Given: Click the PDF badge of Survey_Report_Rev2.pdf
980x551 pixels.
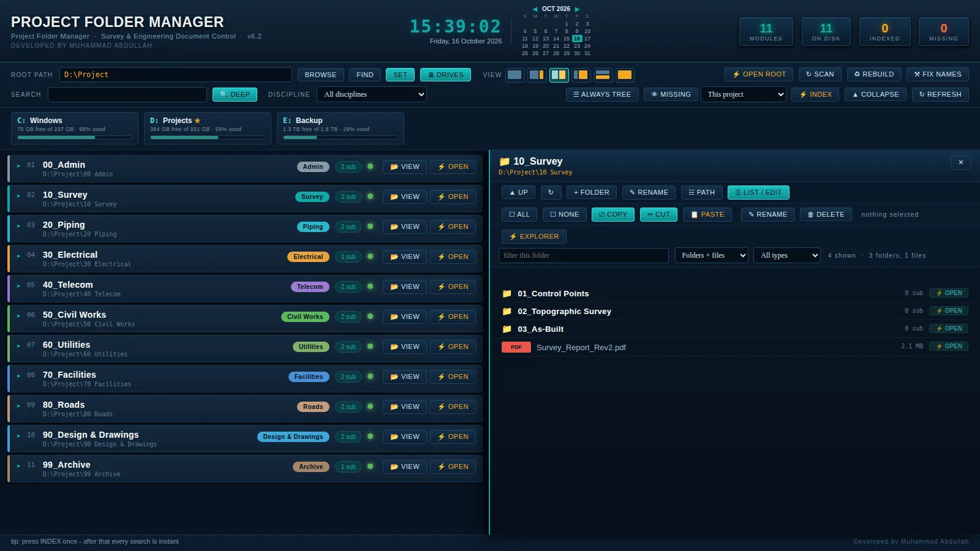Looking at the screenshot, I should point(516,347).
